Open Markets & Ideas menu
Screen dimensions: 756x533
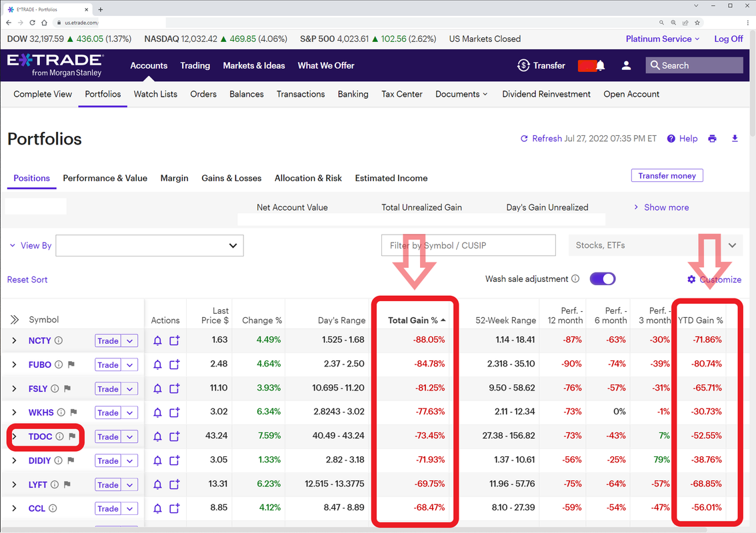click(x=253, y=65)
